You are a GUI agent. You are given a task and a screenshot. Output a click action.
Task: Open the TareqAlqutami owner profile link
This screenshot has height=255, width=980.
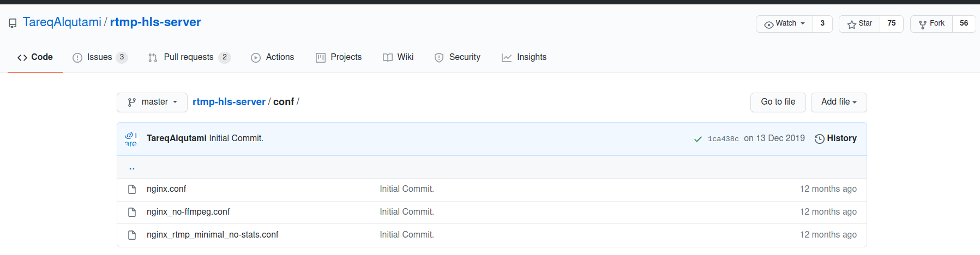point(62,22)
